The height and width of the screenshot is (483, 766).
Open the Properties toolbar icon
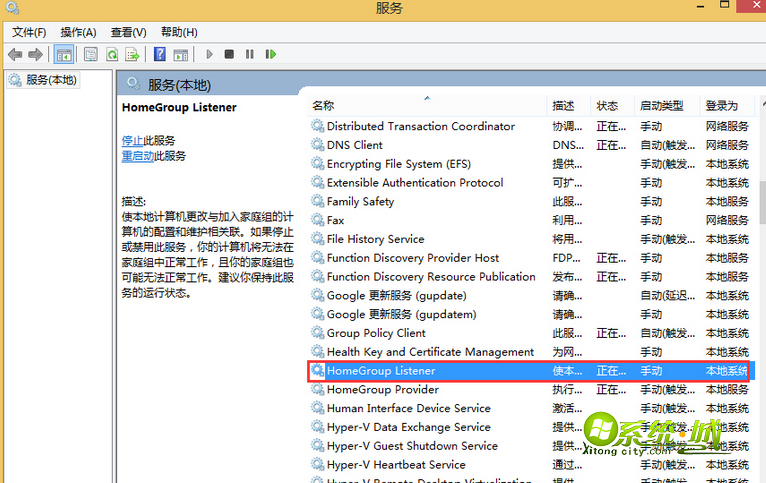pos(90,54)
